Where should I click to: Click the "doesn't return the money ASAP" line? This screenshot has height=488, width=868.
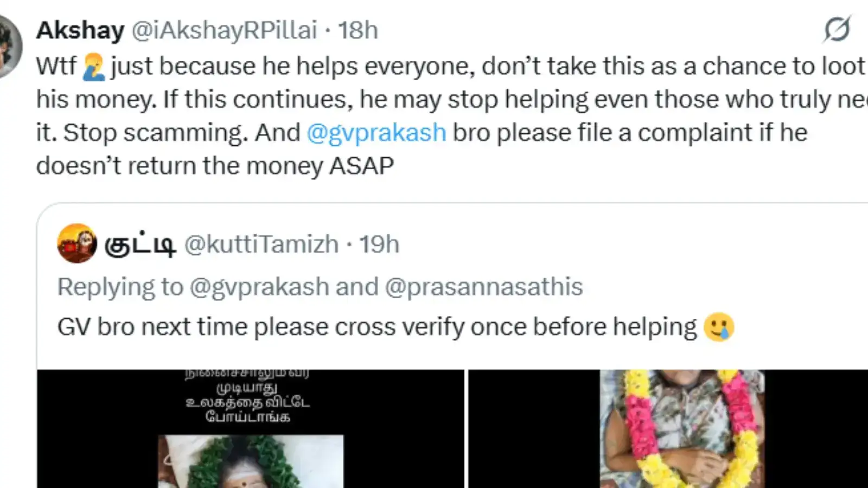click(215, 166)
